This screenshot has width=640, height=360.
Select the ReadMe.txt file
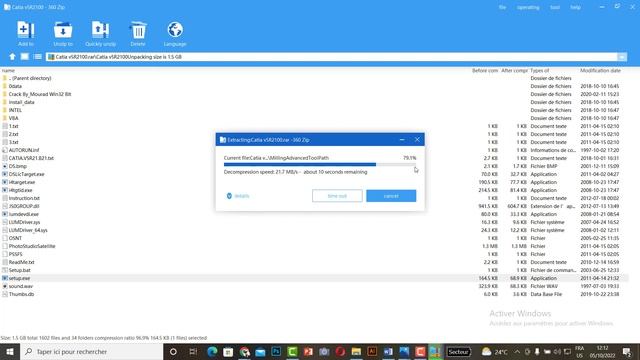(x=18, y=262)
